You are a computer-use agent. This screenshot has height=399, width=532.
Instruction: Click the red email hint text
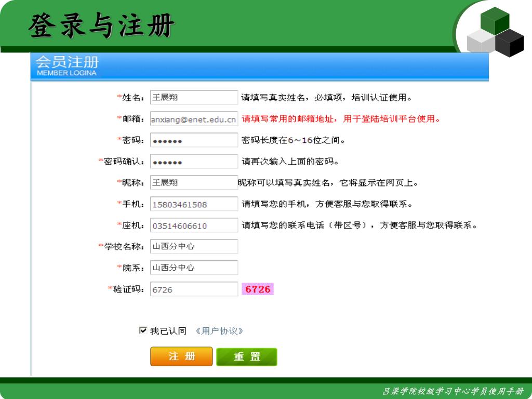(x=341, y=119)
